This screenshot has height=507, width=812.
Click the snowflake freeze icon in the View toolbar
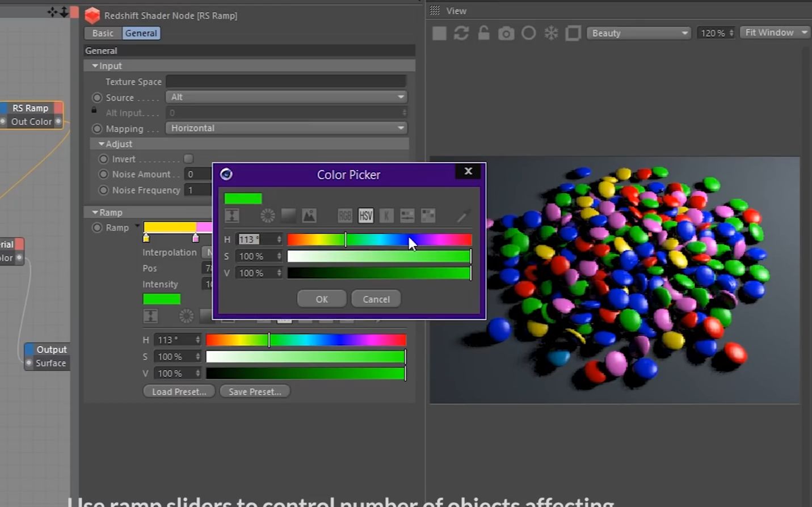[x=550, y=33]
